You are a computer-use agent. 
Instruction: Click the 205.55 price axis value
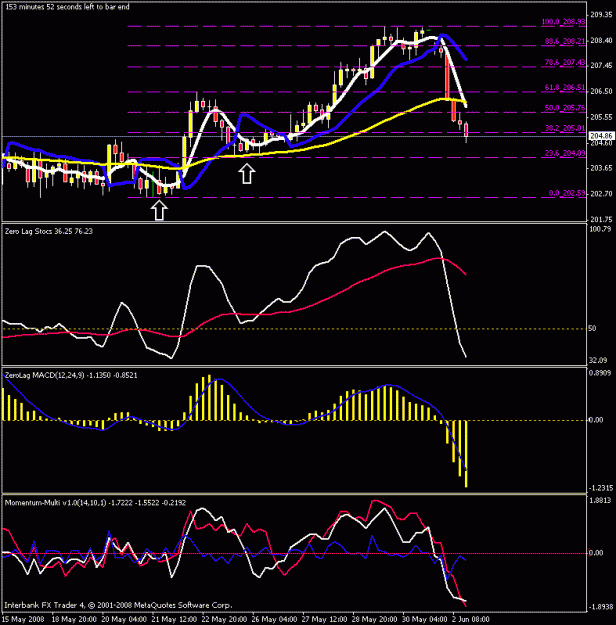[x=601, y=117]
